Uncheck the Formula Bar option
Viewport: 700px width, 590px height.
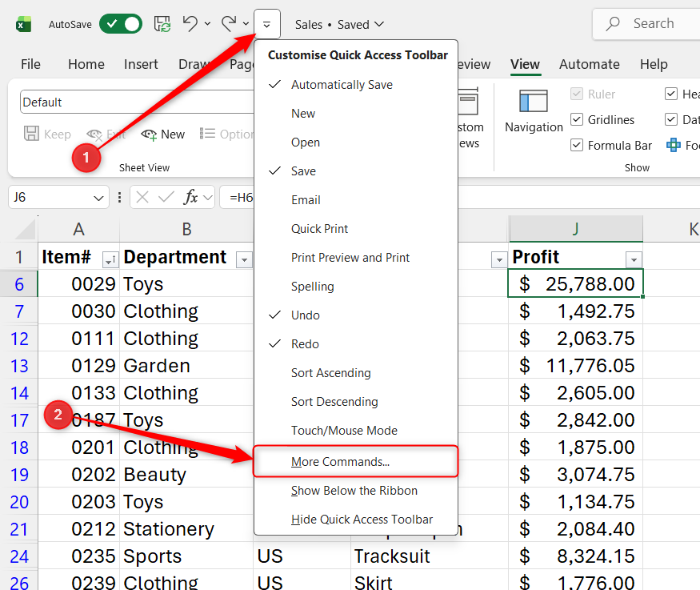(578, 145)
